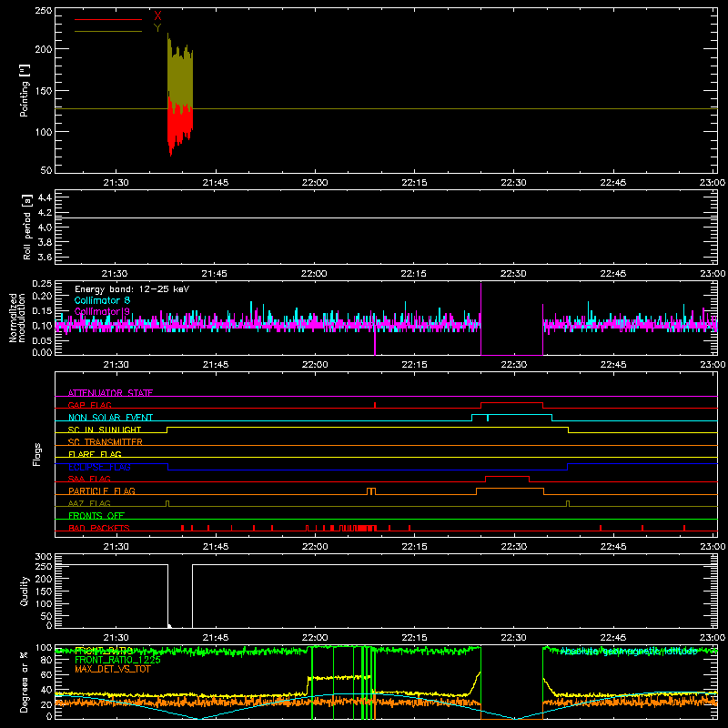Click the 'Degrees or %' axis title
Image resolution: width=728 pixels, height=728 pixels.
(24, 682)
